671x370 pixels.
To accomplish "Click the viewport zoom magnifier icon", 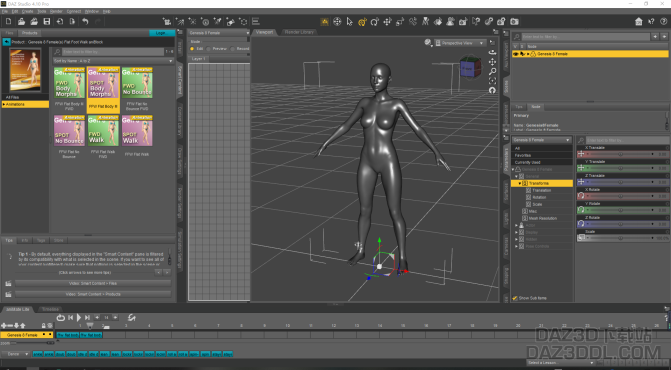I will pyautogui.click(x=493, y=71).
